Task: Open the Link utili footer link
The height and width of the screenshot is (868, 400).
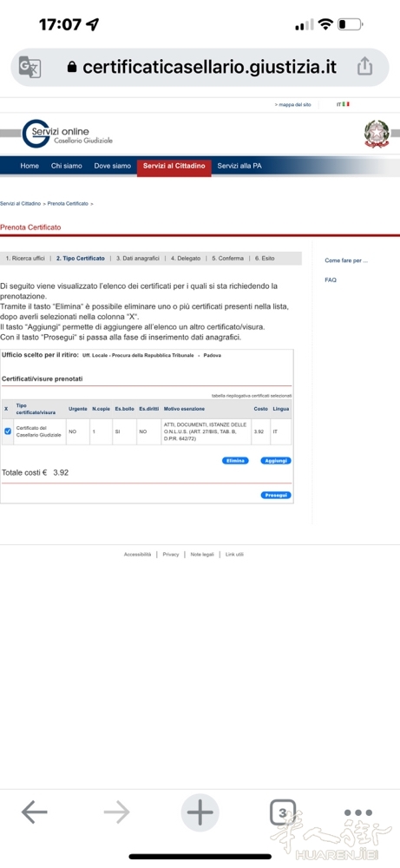Action: pyautogui.click(x=234, y=554)
